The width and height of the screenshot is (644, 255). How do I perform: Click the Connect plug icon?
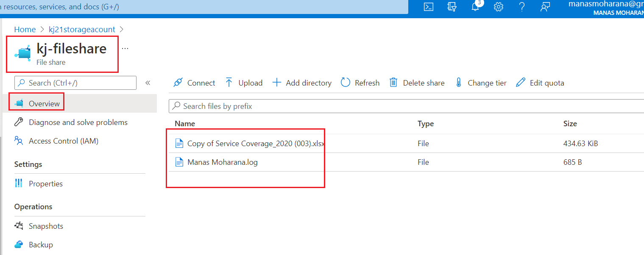(178, 83)
